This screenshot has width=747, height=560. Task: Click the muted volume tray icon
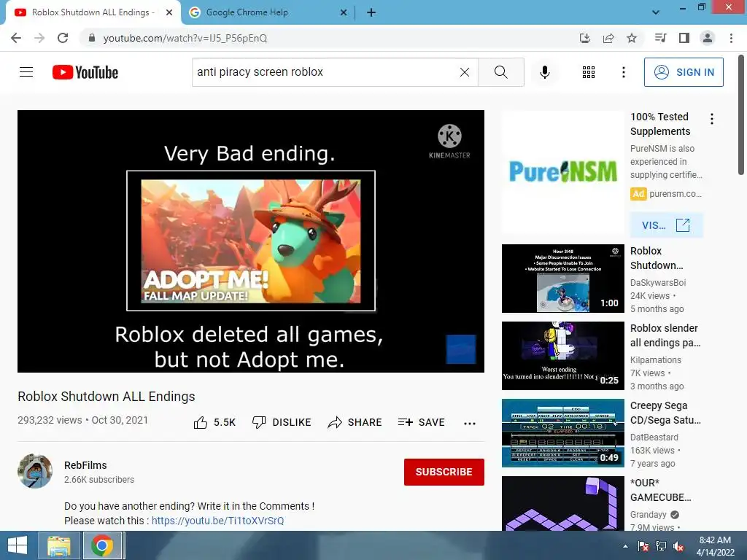(x=678, y=546)
